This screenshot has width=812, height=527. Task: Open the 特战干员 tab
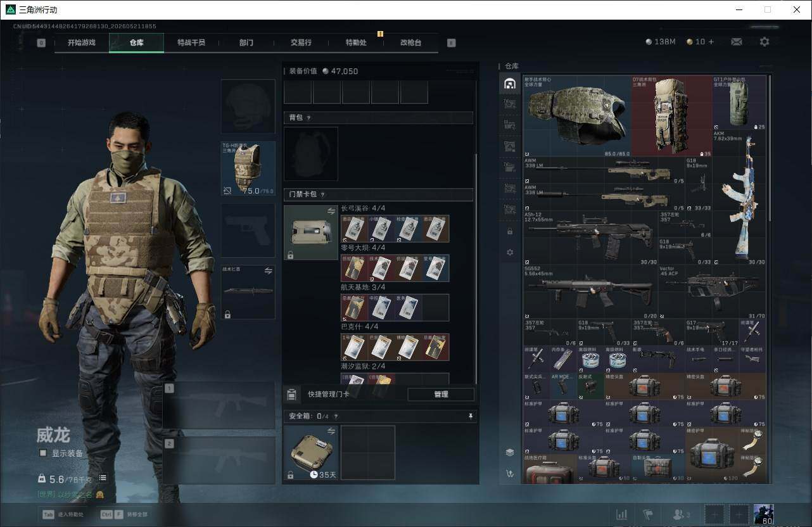click(191, 42)
